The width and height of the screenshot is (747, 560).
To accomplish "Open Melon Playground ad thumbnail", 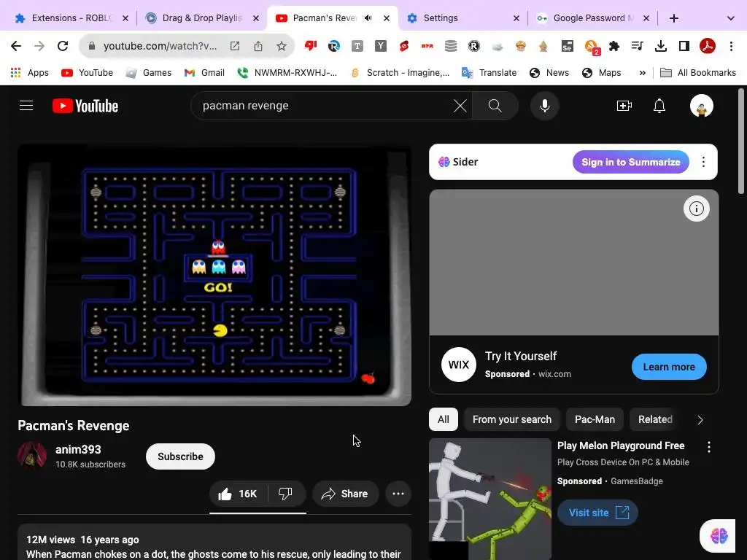I will pos(489,499).
